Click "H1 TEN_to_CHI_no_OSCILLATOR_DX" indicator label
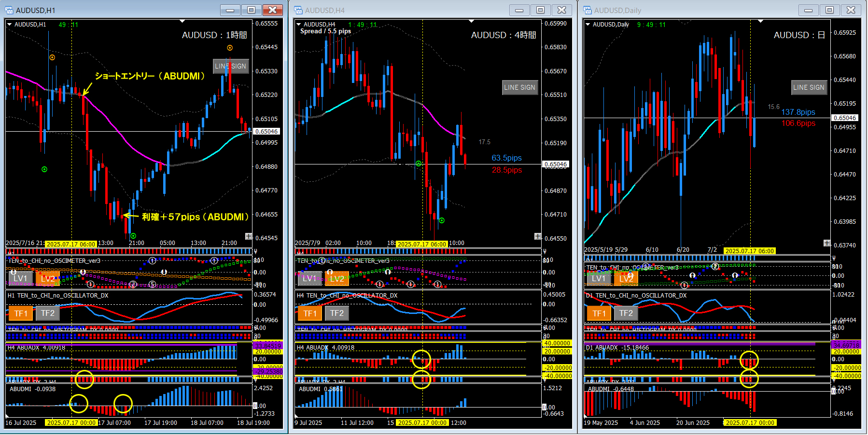 (x=58, y=296)
